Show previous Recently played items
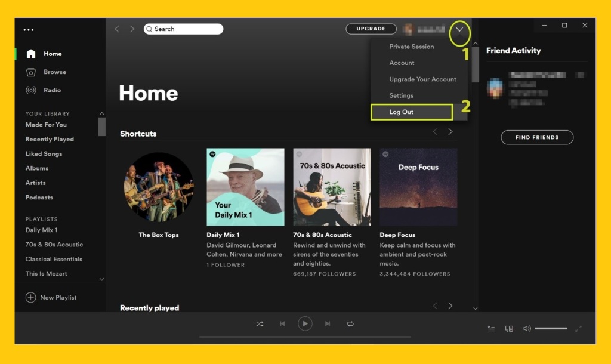 tap(435, 306)
